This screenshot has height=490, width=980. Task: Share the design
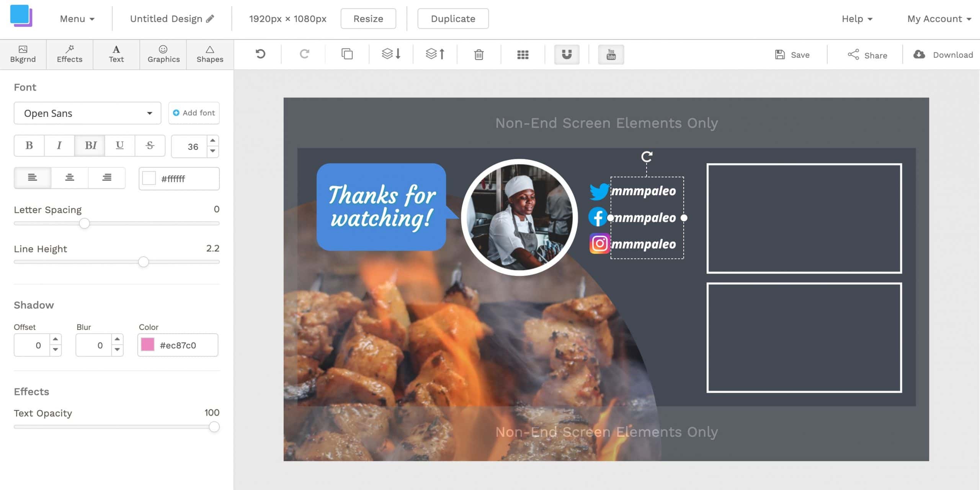867,55
